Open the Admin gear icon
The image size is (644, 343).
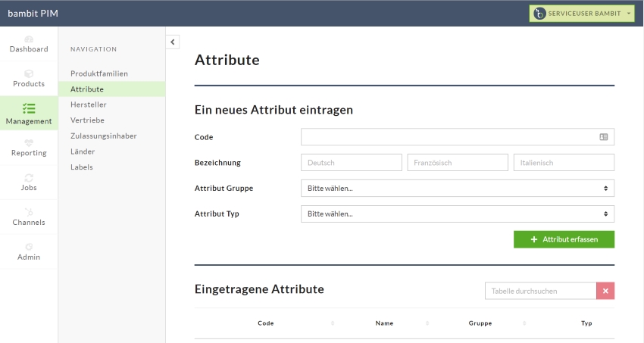coord(29,247)
